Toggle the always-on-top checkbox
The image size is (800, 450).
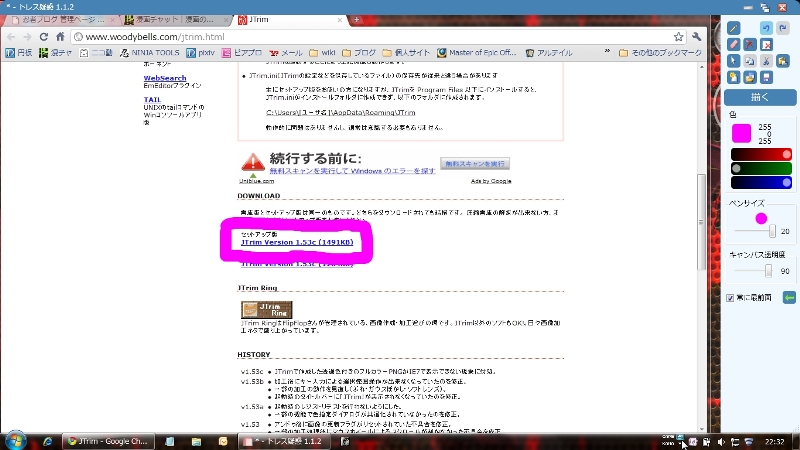pyautogui.click(x=730, y=298)
